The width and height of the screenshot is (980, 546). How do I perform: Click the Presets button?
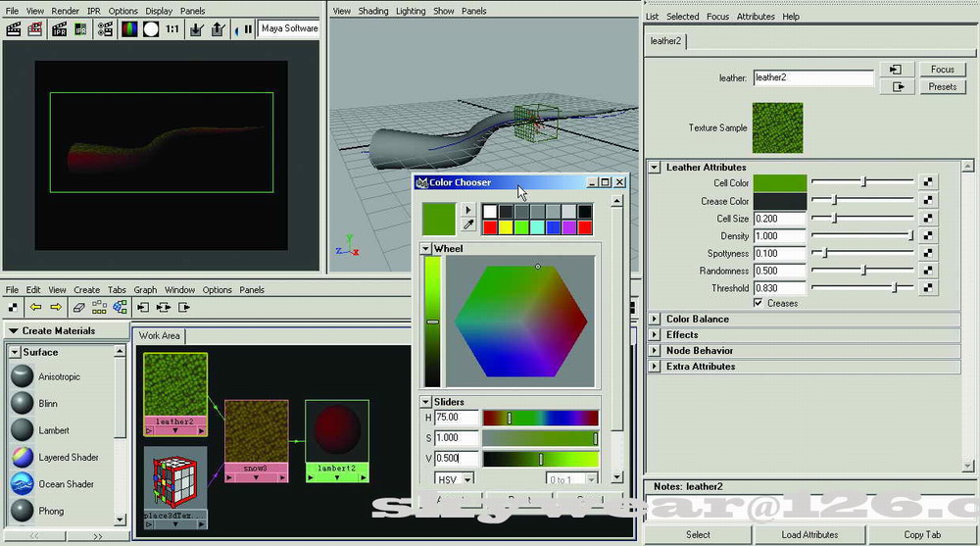pos(942,87)
